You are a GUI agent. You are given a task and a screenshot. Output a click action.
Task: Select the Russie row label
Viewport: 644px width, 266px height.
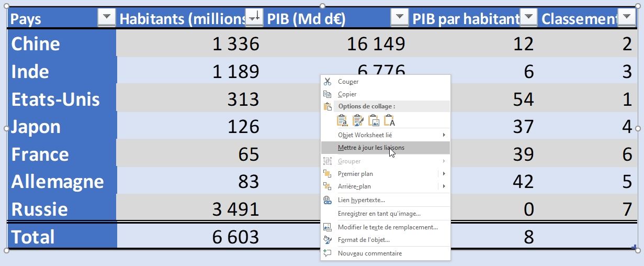tap(40, 209)
